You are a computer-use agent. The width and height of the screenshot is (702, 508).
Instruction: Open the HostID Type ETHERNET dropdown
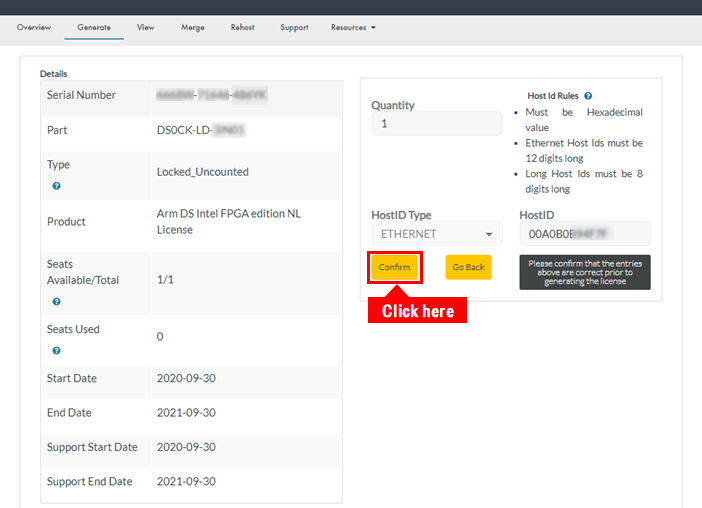(436, 234)
